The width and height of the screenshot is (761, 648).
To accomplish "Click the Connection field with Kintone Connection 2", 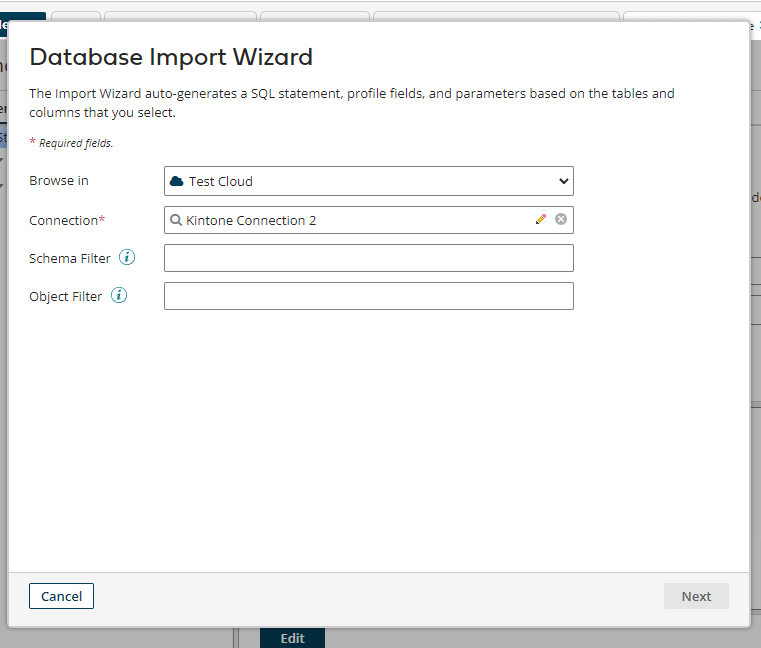I will tap(368, 220).
